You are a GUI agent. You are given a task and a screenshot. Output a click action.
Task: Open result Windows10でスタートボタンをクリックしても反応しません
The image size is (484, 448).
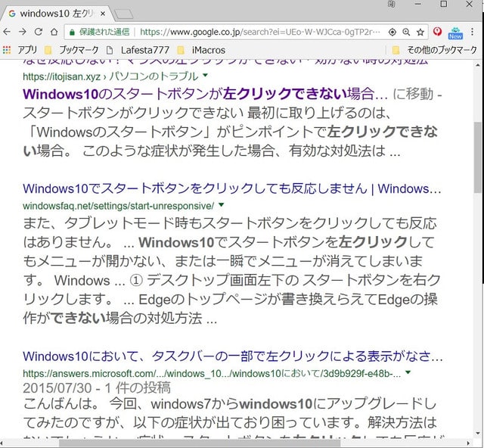pyautogui.click(x=232, y=188)
